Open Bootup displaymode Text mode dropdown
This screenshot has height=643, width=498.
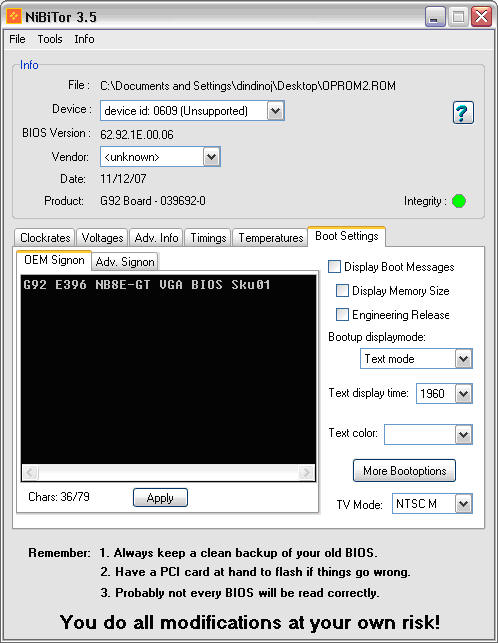coord(464,359)
